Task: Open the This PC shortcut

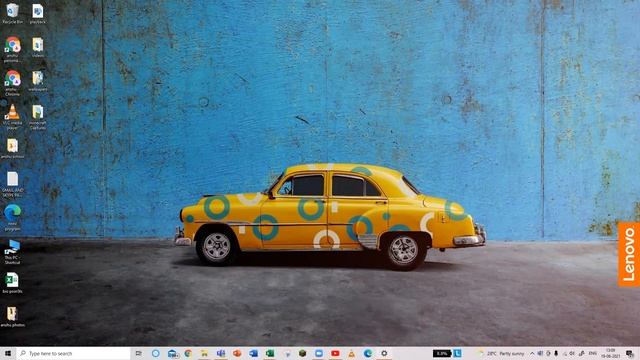Action: [12, 252]
